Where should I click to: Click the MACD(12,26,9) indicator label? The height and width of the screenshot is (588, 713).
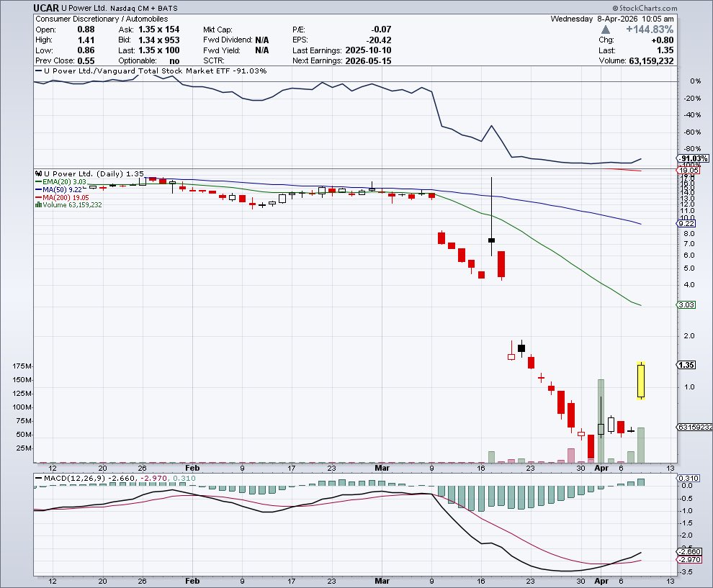coord(75,478)
